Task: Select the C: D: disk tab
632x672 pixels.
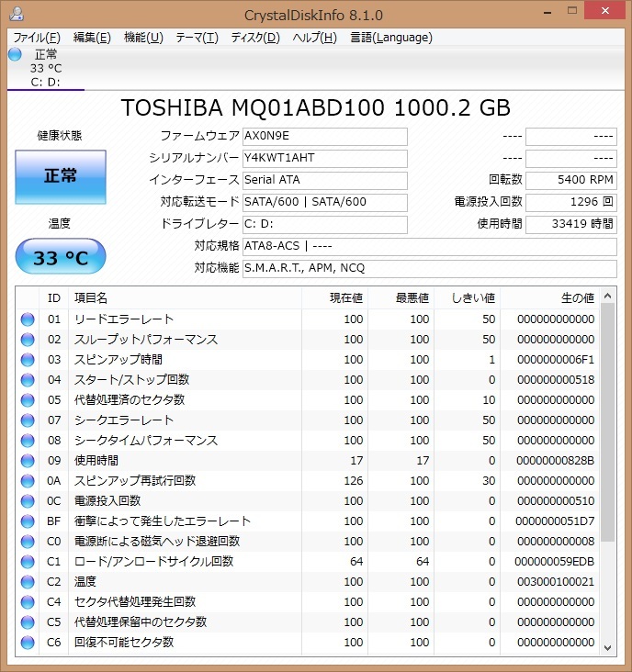Action: pos(45,68)
